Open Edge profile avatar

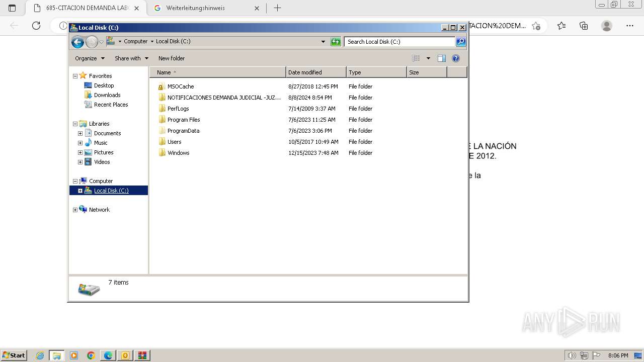[607, 26]
